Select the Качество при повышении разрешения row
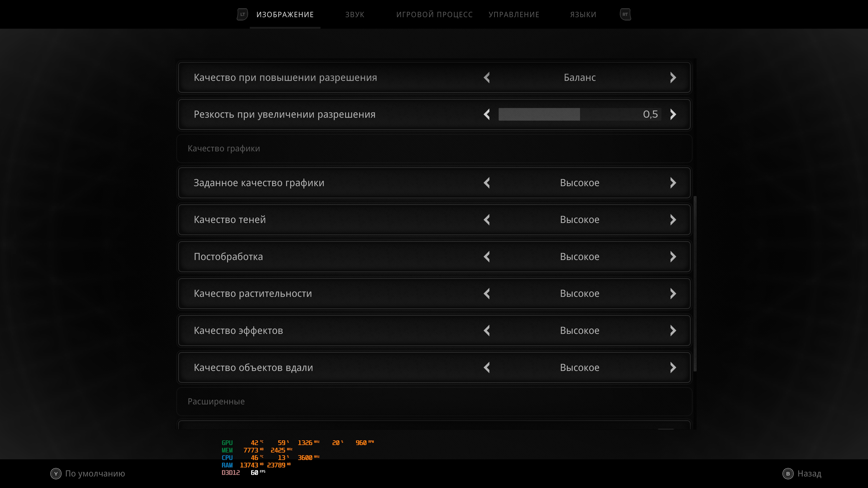 pos(285,78)
